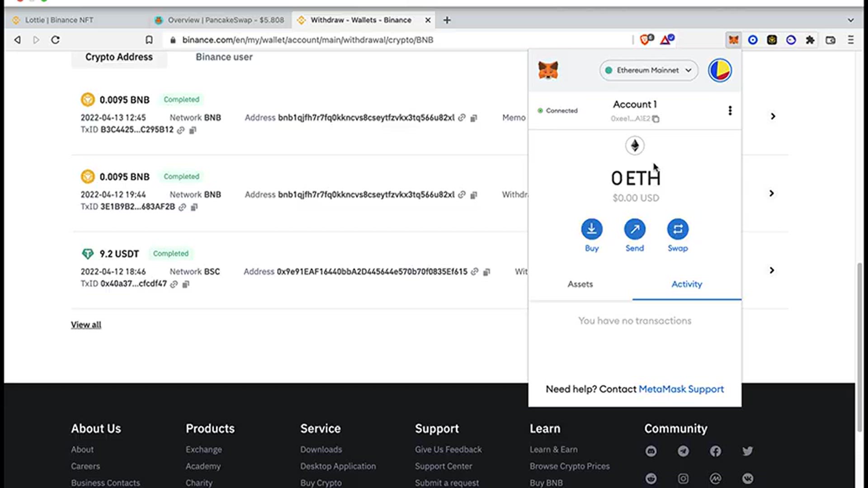Click the browser address bar URL

point(307,40)
